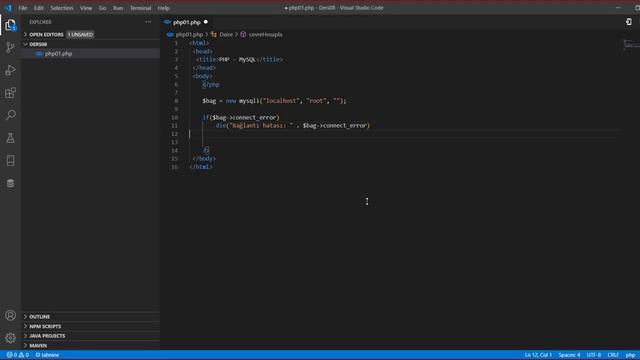Screen dimensions: 640x360
Task: Open the Run and Debug view
Action: click(10, 70)
